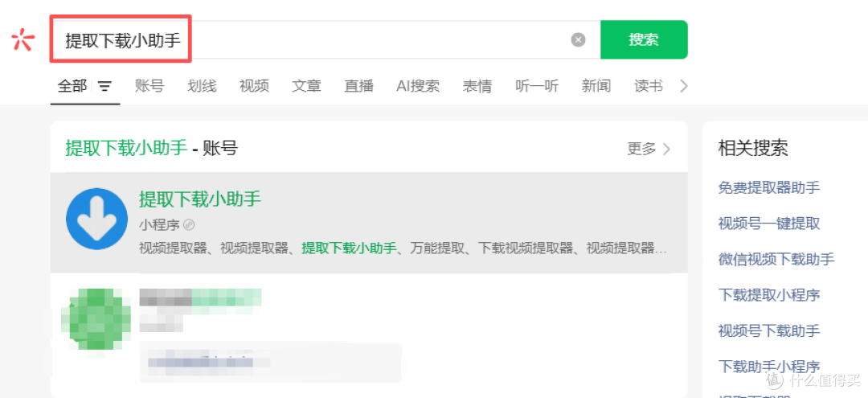
Task: Clear the search box with the X icon
Action: (578, 40)
